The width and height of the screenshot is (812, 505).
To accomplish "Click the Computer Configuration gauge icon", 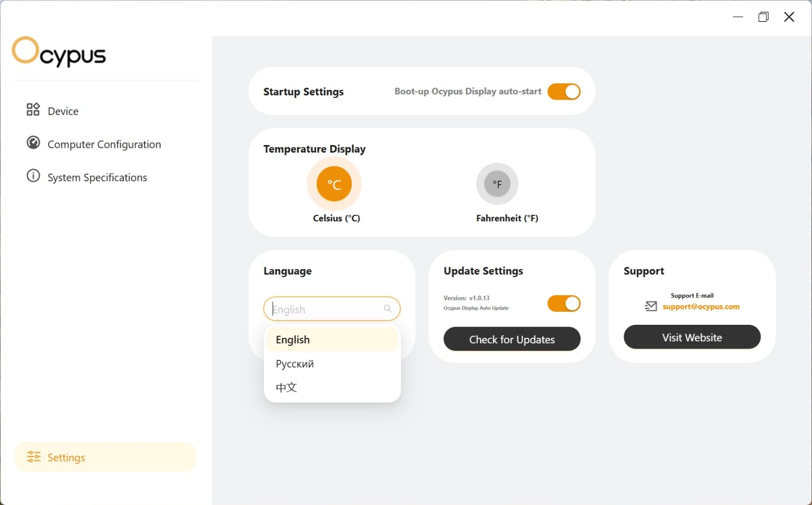I will click(x=33, y=143).
